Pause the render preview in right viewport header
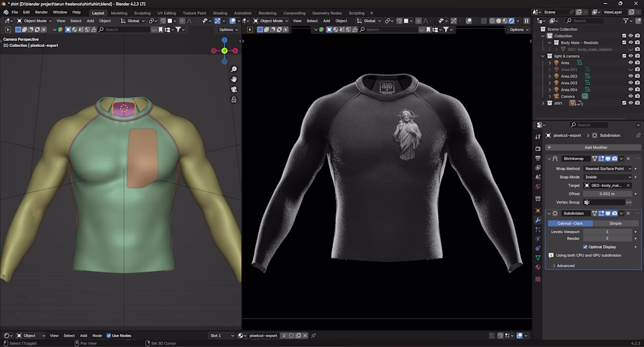Screen dimensions: 644x347 pyautogui.click(x=526, y=21)
